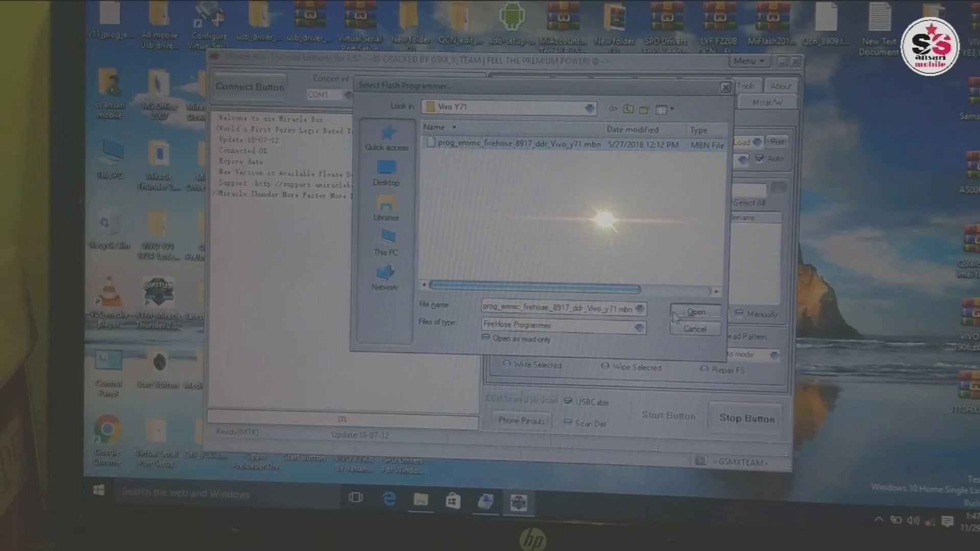Switch to the About tab
Viewport: 980px width, 551px height.
tap(780, 86)
